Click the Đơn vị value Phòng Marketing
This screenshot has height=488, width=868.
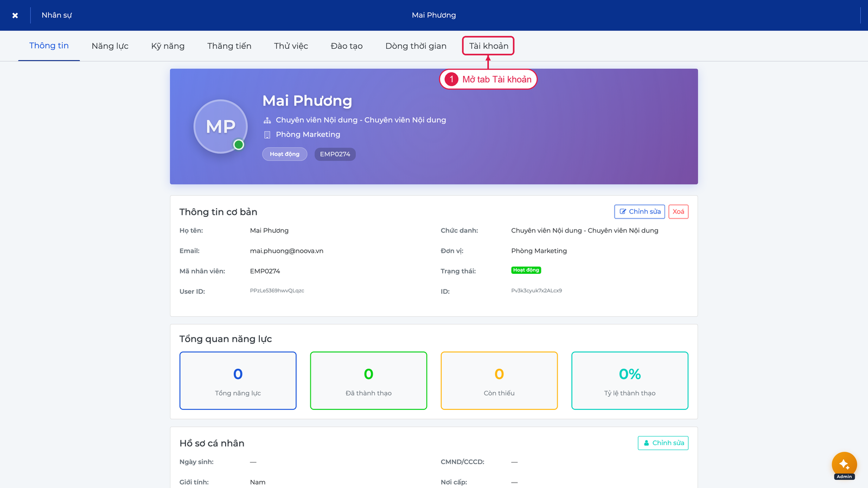(x=539, y=251)
